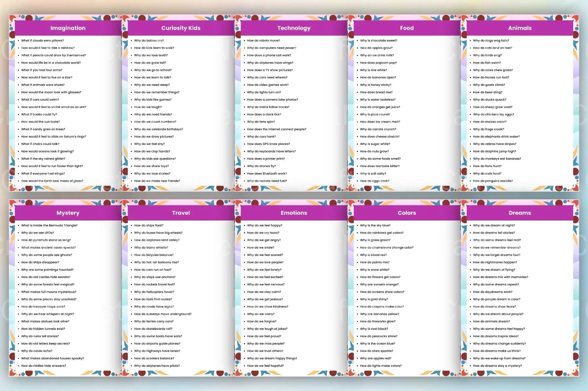Select 'How do eggs cook?' line
The width and height of the screenshot is (588, 391).
[x=374, y=181]
